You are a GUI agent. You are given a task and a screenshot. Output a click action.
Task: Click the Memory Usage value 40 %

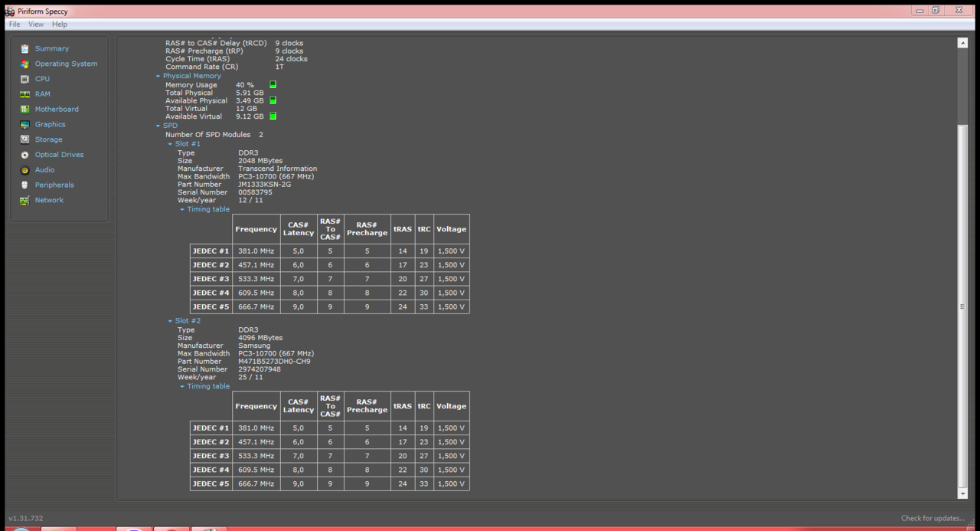coord(245,85)
